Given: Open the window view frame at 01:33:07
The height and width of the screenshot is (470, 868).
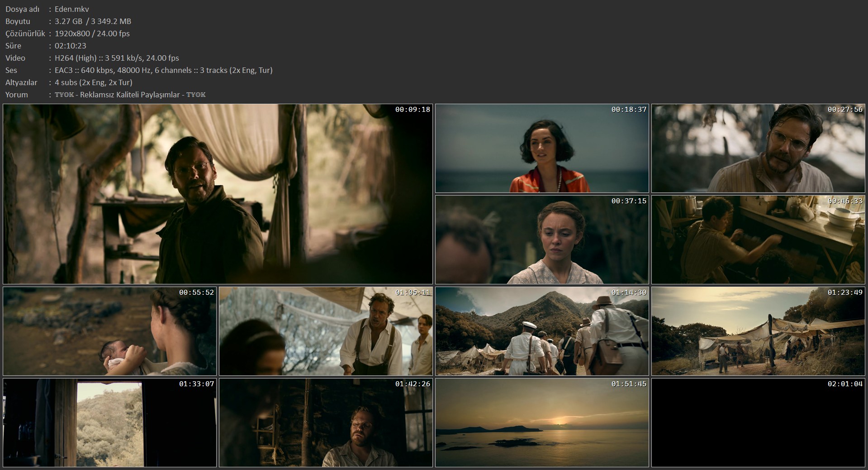Looking at the screenshot, I should coord(109,422).
